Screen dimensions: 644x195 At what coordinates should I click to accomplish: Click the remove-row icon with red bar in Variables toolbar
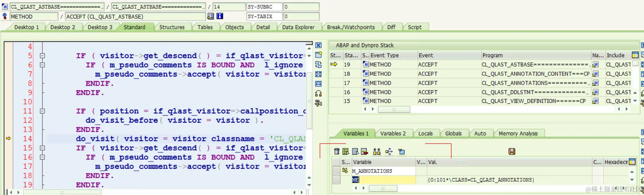click(x=364, y=151)
